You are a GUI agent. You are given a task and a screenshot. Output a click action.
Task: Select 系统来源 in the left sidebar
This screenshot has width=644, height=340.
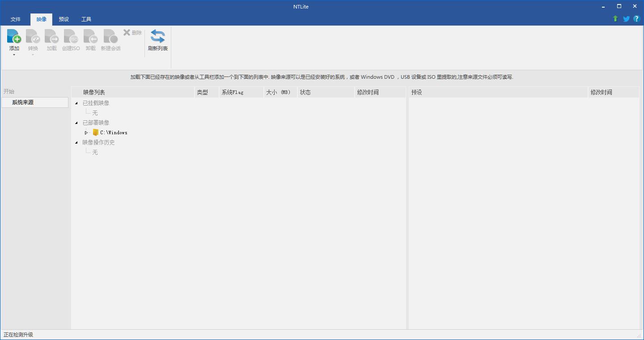click(x=23, y=102)
